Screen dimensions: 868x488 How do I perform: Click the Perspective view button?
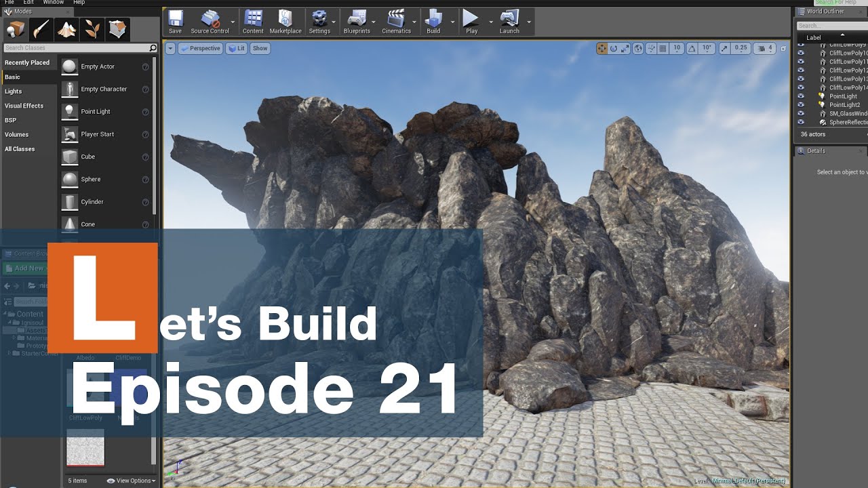click(201, 48)
